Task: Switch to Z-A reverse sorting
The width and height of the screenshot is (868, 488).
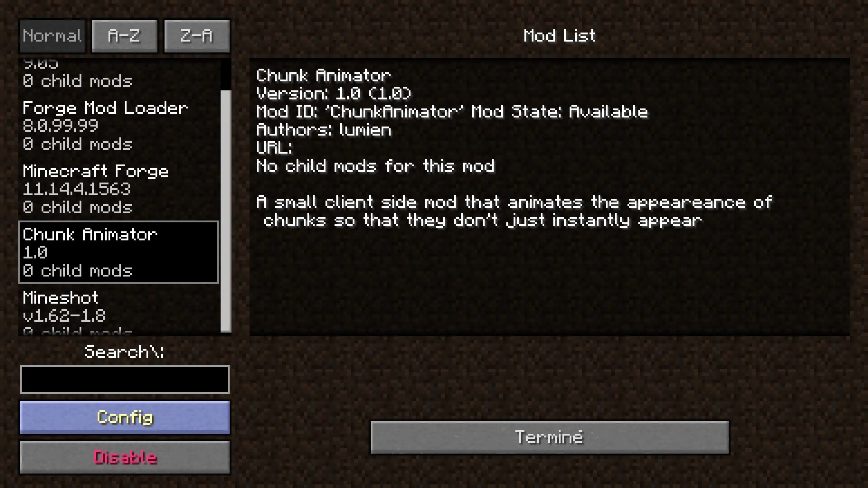Action: (x=196, y=36)
